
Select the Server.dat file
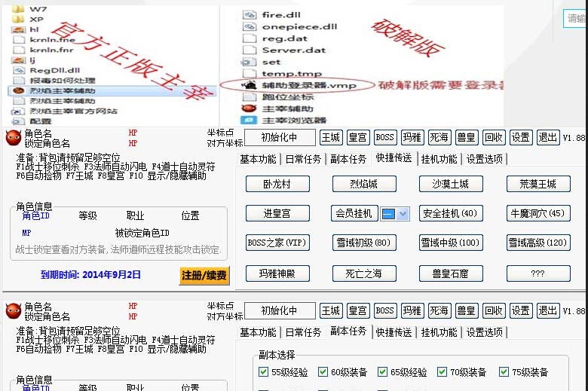coord(284,50)
